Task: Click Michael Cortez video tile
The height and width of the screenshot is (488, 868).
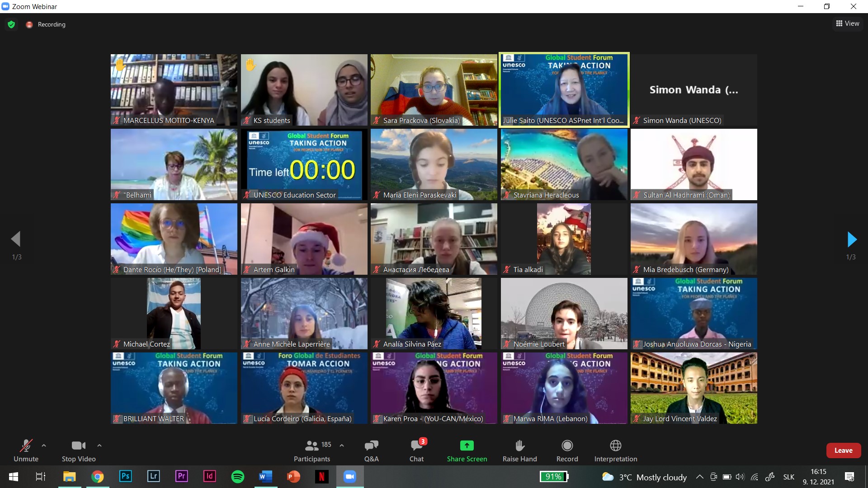Action: [x=174, y=314]
